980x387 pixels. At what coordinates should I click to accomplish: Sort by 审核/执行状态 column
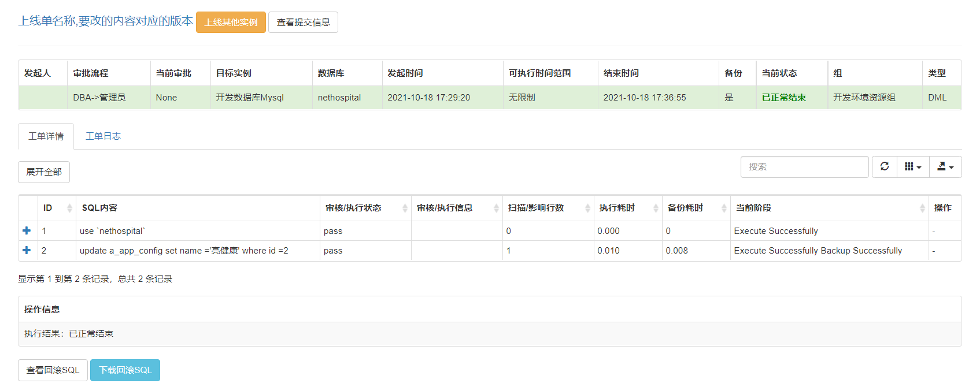[x=364, y=208]
